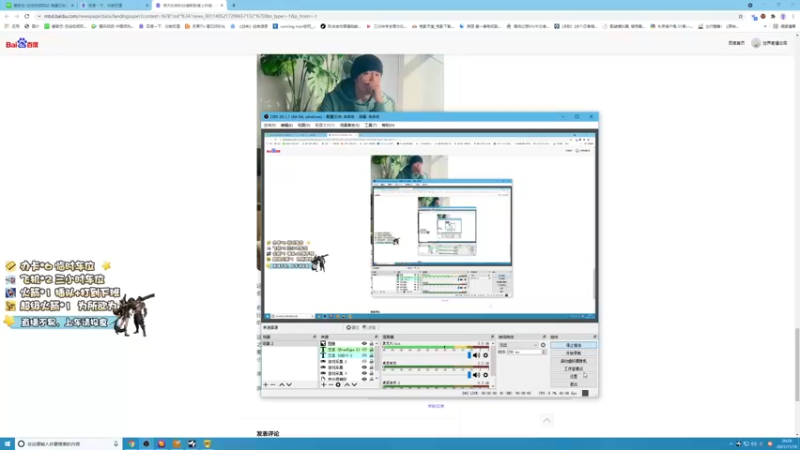800x450 pixels.
Task: Switch to the second browser tab
Action: [x=114, y=5]
